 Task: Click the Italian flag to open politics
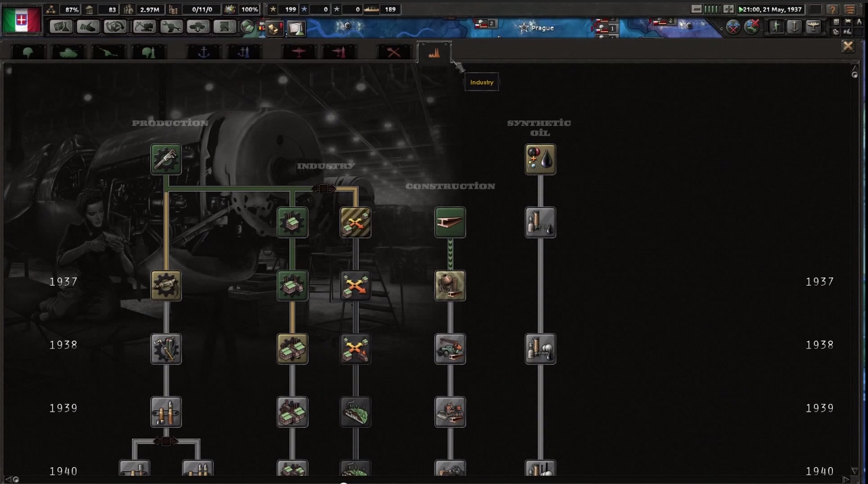tap(22, 20)
